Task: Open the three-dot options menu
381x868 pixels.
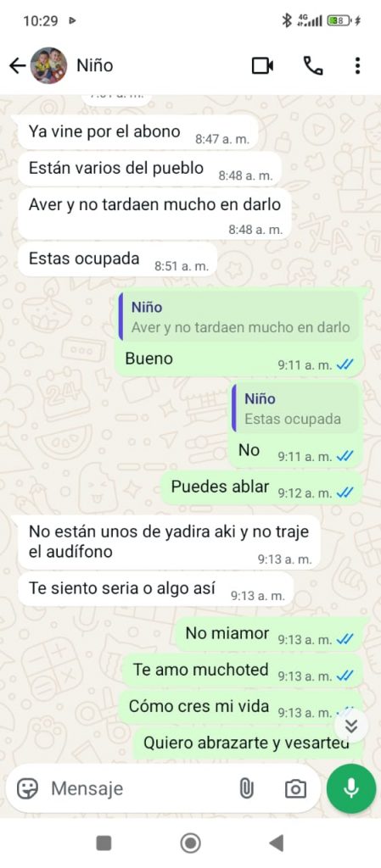Action: (x=358, y=66)
